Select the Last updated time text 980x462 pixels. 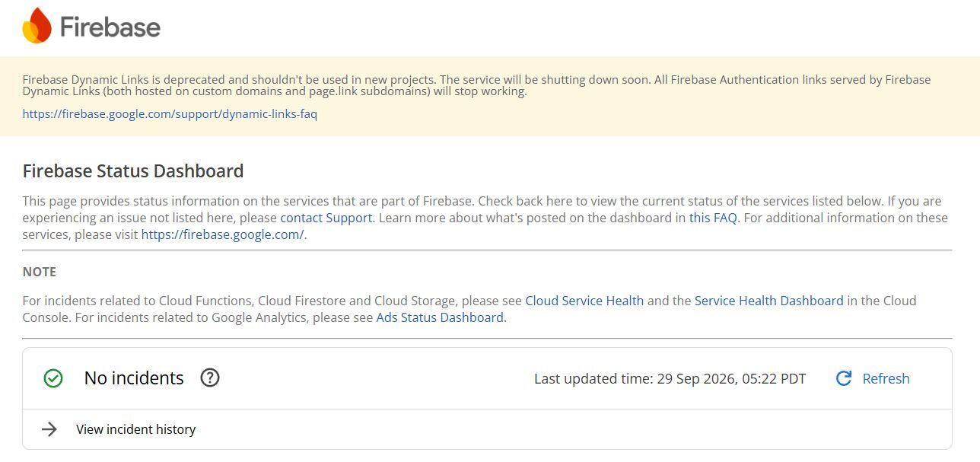point(670,378)
